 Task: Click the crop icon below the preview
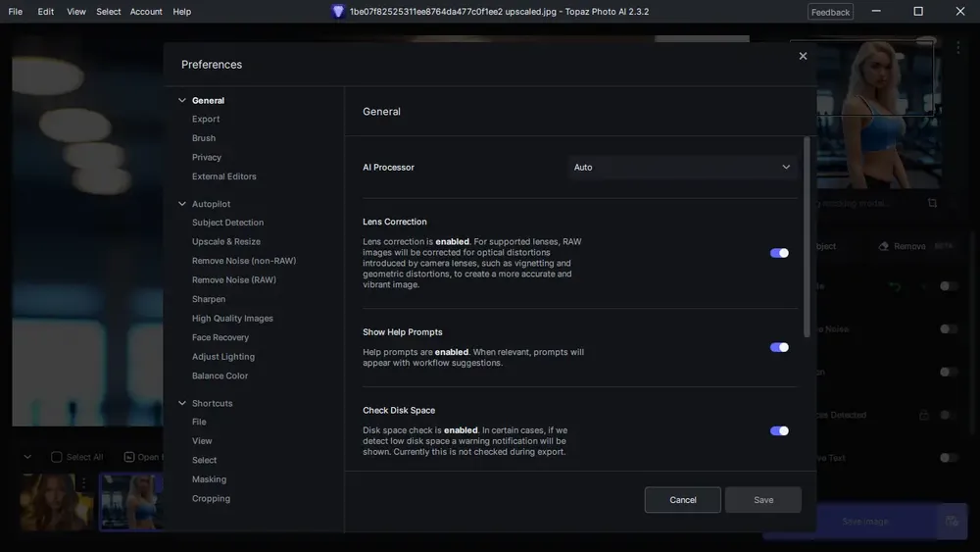pyautogui.click(x=932, y=203)
